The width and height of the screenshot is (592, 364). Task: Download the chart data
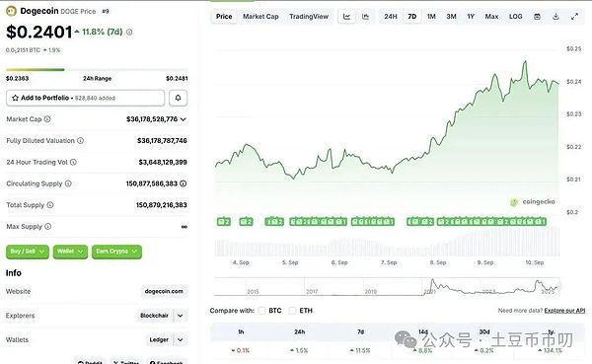[x=555, y=17]
